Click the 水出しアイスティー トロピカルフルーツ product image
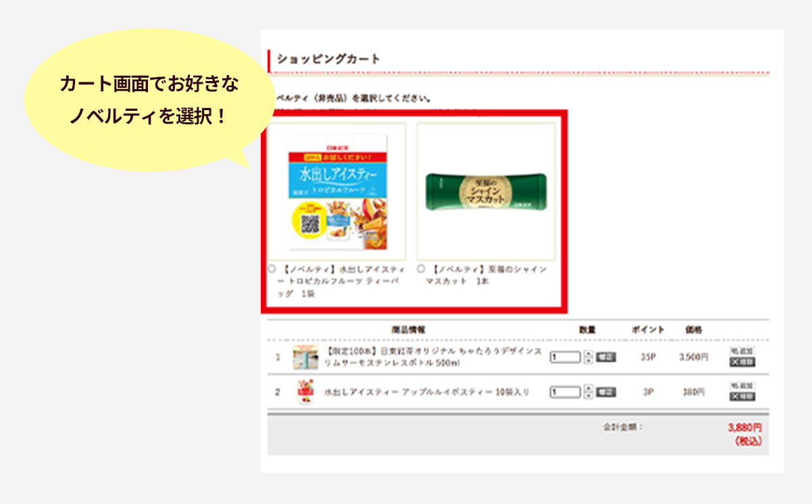This screenshot has height=504, width=812. (337, 192)
